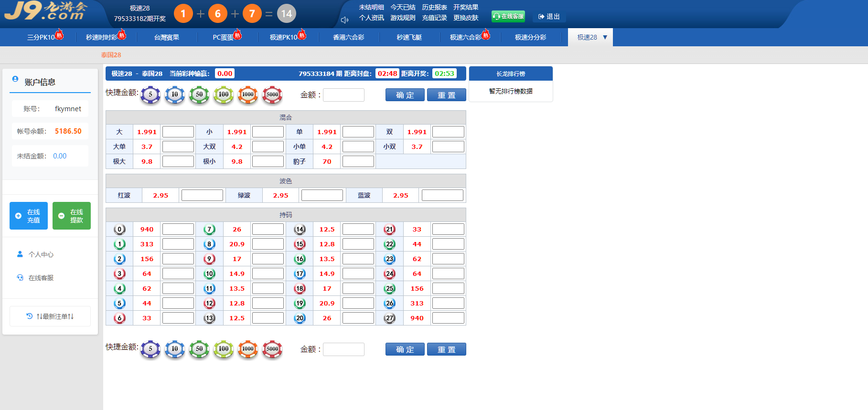Viewport: 868px width, 410px height.
Task: Pick the 50 chip in bottom row
Action: (199, 349)
